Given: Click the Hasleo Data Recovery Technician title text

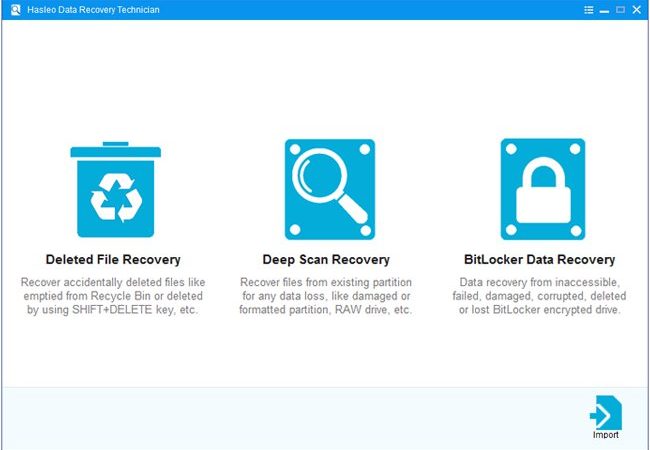Looking at the screenshot, I should coord(93,10).
